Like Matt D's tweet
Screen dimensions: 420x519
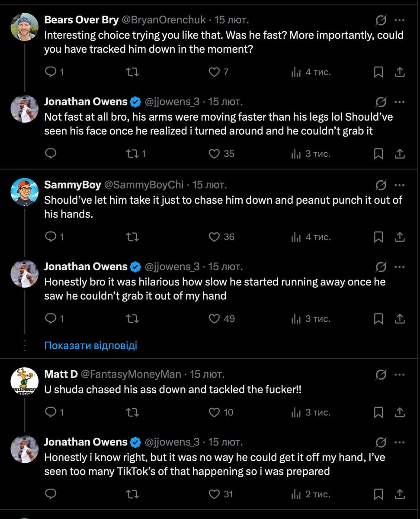pyautogui.click(x=215, y=412)
